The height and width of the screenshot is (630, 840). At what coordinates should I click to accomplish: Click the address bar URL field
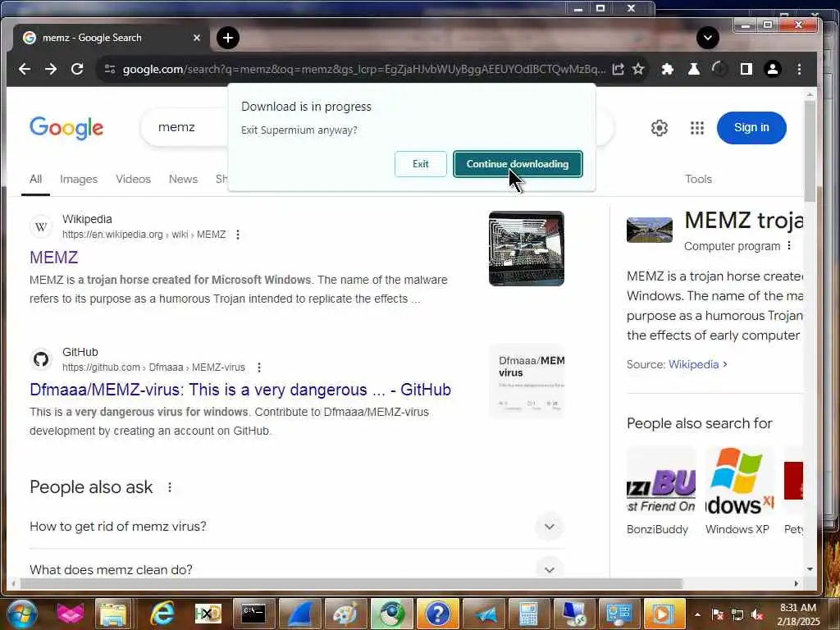[364, 69]
